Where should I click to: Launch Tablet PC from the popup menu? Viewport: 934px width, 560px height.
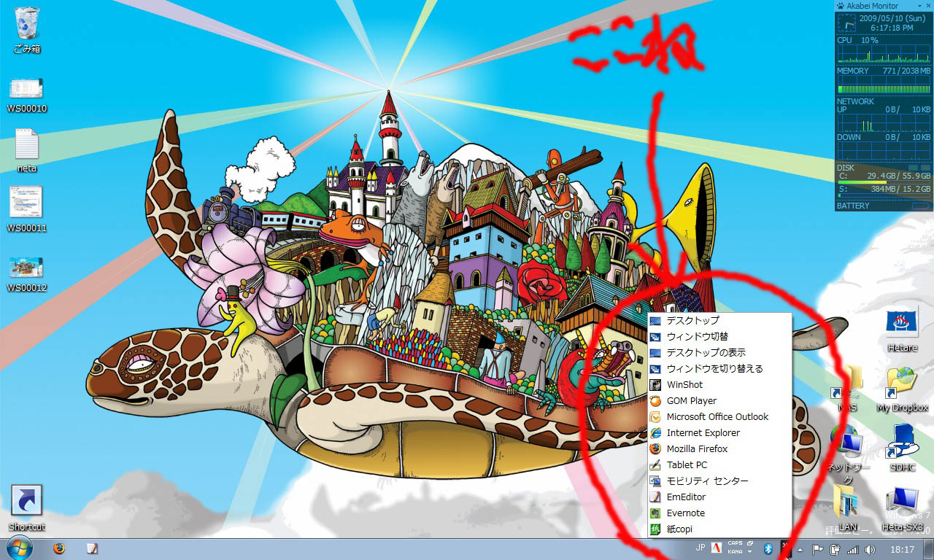tap(719, 464)
